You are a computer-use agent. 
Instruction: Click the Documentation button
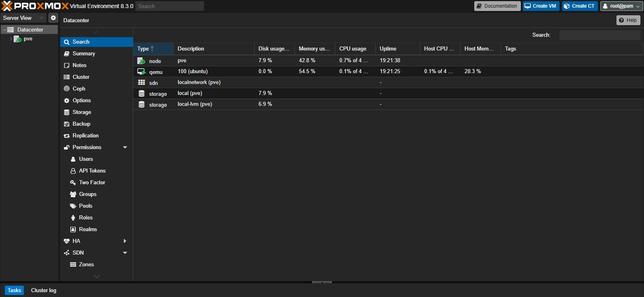[497, 6]
